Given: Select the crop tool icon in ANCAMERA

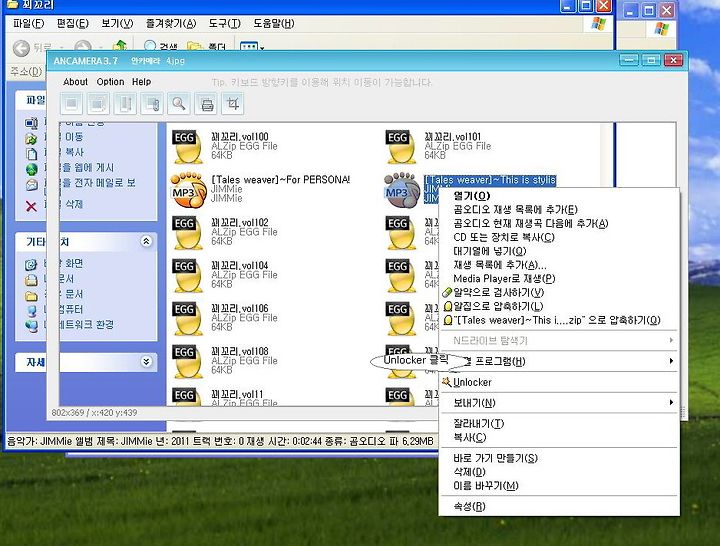Looking at the screenshot, I should 233,103.
